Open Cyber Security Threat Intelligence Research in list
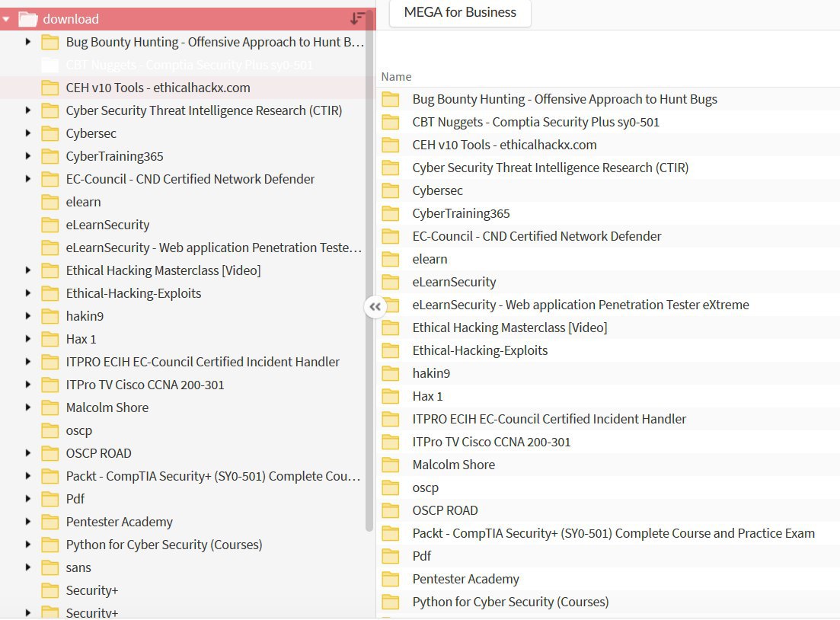840x620 pixels. click(550, 168)
